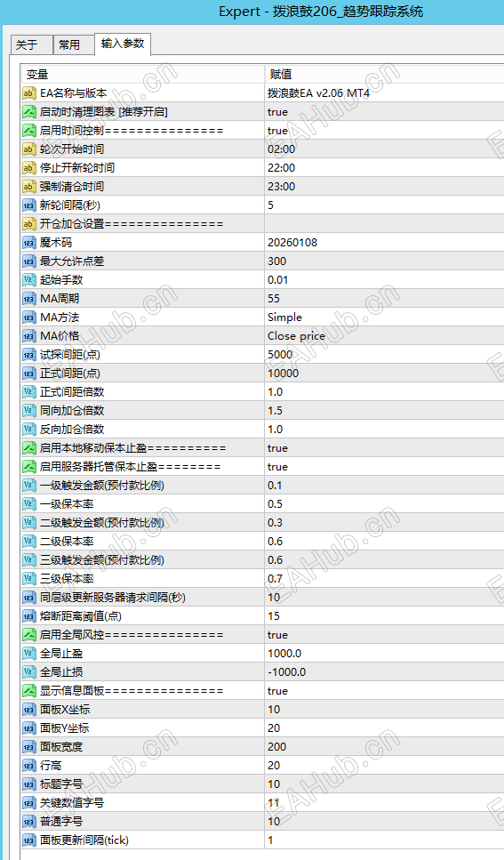The height and width of the screenshot is (860, 504).
Task: Click the string icon beside 停止开新轮时间
Action: tap(29, 168)
